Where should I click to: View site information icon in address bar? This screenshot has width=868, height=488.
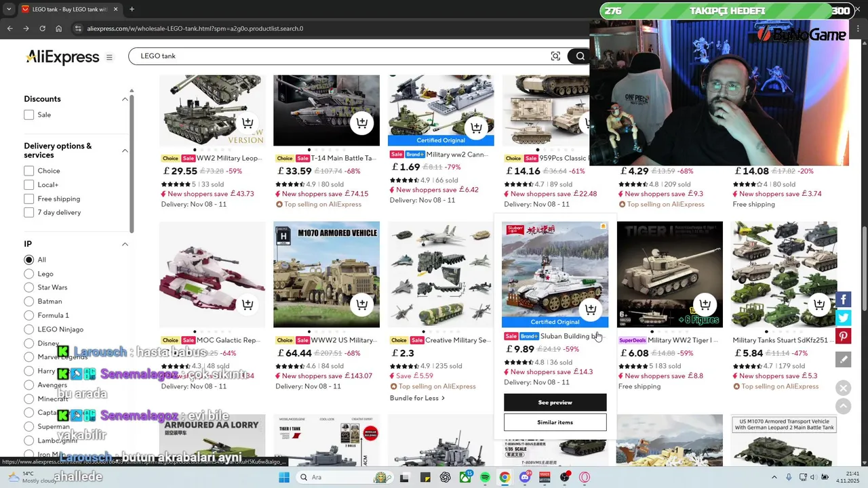(77, 28)
